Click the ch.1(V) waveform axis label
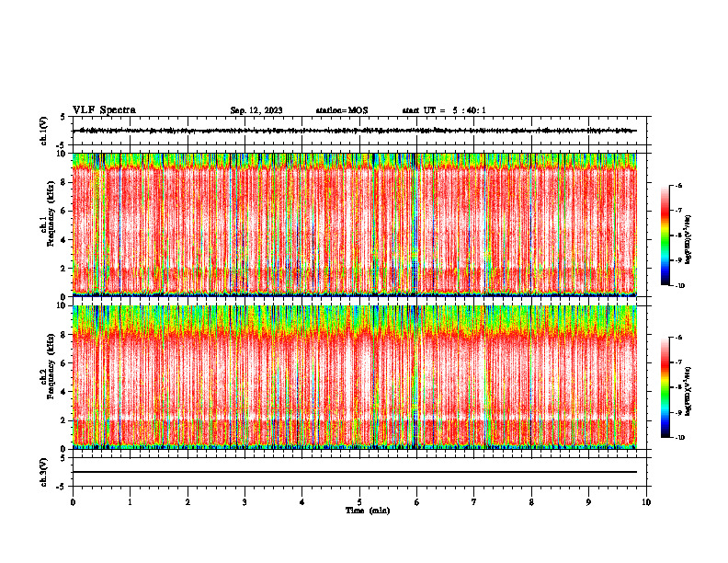The width and height of the screenshot is (728, 563). pos(44,131)
